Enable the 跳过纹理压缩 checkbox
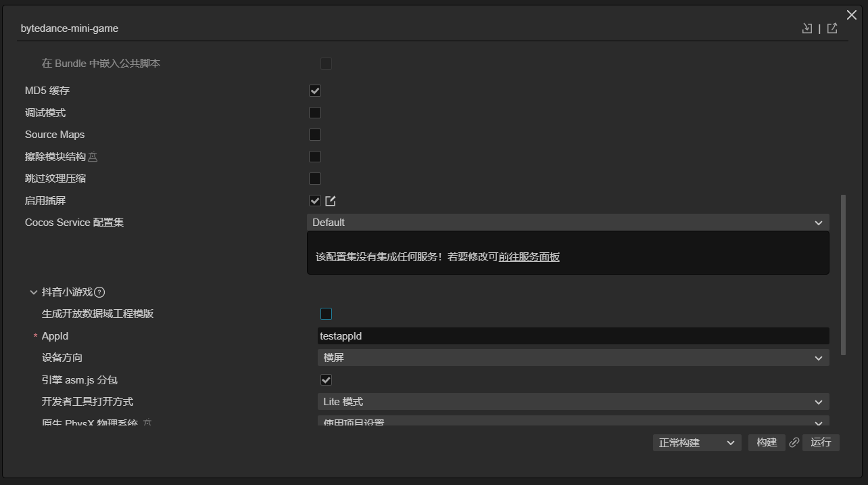 click(x=315, y=179)
